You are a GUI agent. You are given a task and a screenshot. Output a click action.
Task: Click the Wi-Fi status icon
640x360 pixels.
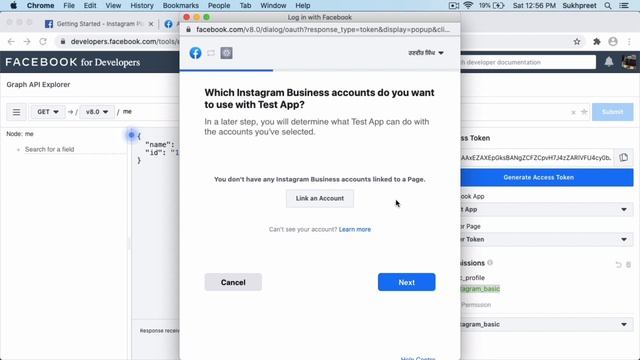coord(468,5)
